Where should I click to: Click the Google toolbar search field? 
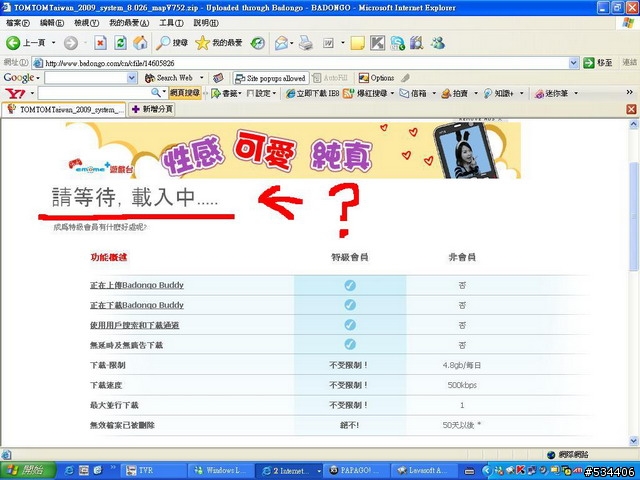click(86, 78)
